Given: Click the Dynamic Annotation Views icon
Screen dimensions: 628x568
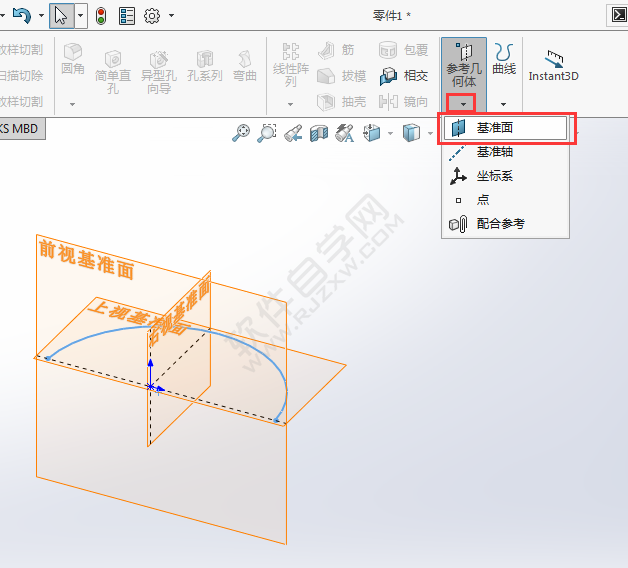Looking at the screenshot, I should [x=345, y=133].
